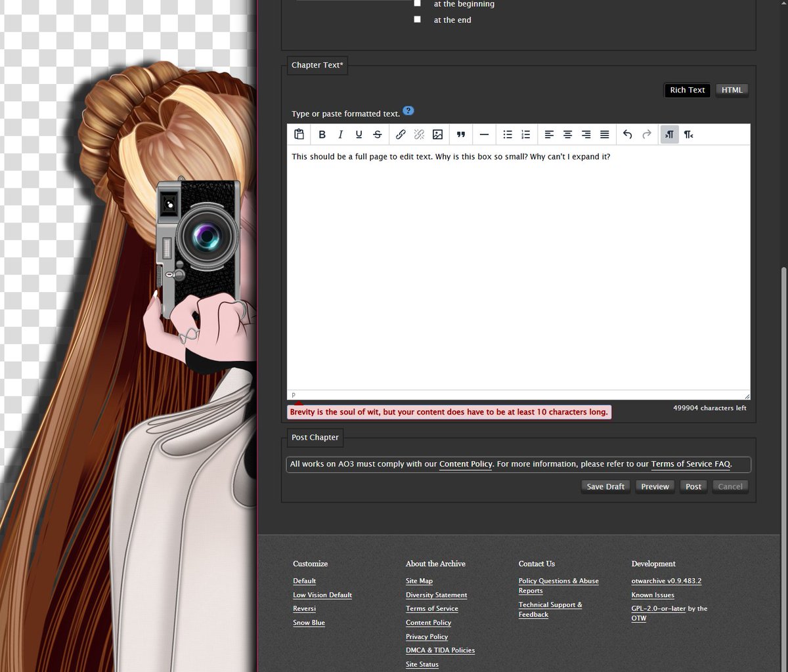Click the Save Draft button
788x672 pixels.
point(605,486)
